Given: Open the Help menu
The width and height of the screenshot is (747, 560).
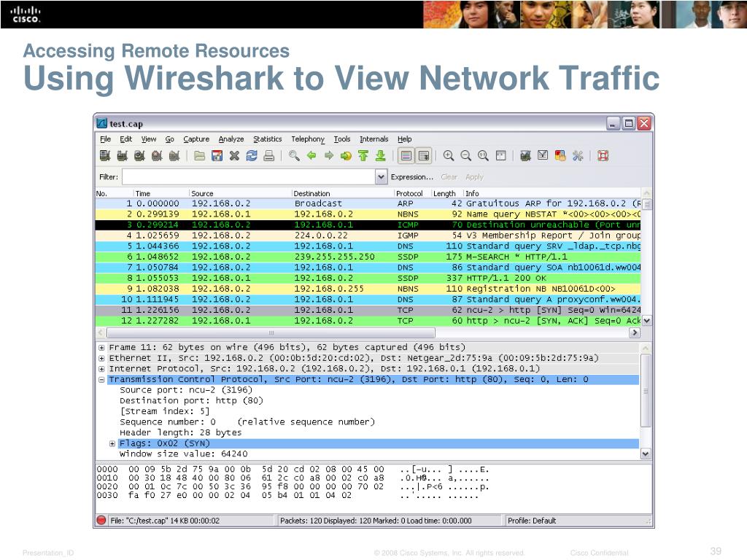Looking at the screenshot, I should coord(404,139).
